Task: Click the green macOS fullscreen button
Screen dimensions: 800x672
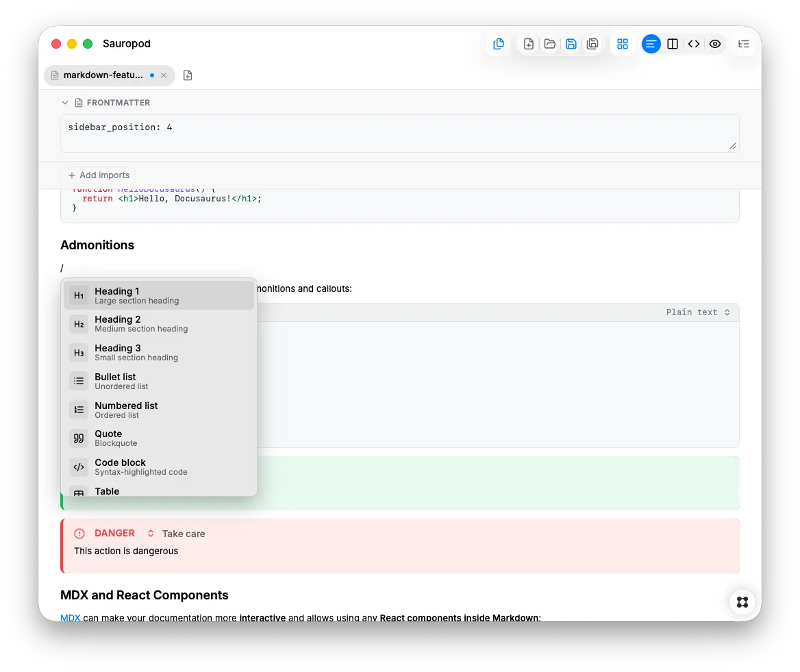Action: point(88,44)
